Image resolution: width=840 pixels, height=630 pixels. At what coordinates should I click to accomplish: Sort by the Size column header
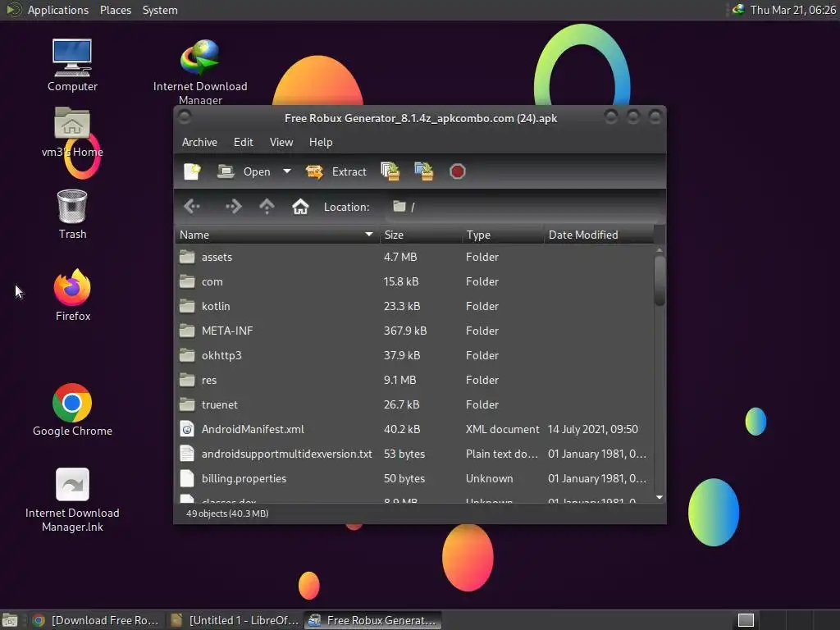tap(421, 235)
